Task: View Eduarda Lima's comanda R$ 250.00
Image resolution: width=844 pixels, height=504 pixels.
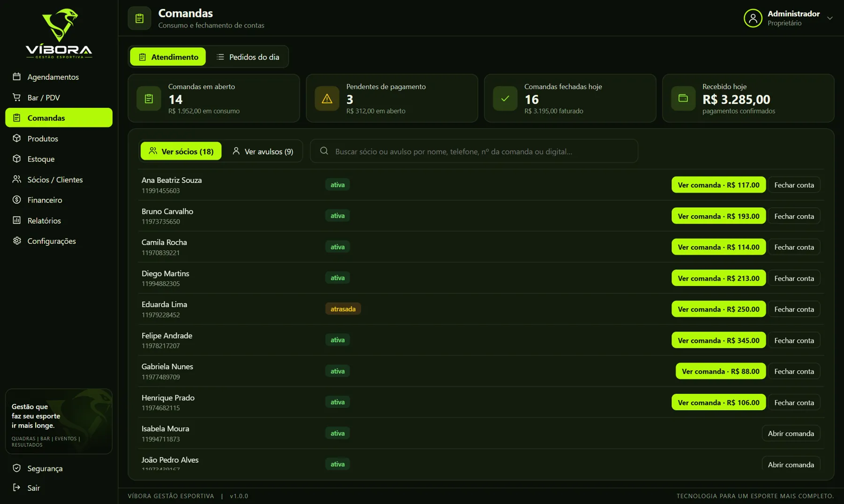Action: [718, 309]
